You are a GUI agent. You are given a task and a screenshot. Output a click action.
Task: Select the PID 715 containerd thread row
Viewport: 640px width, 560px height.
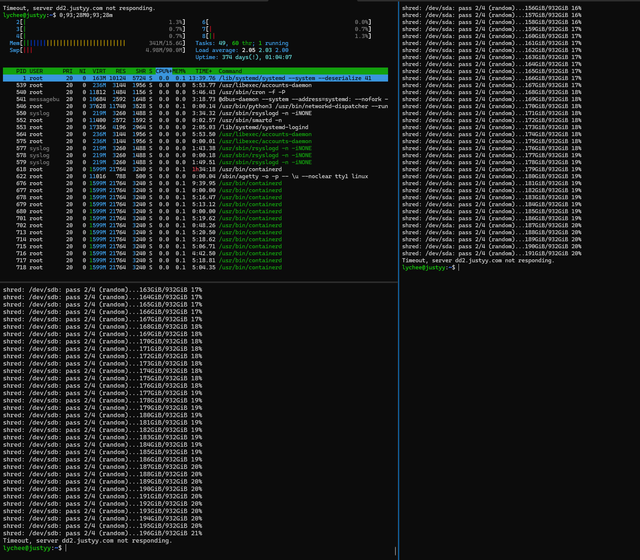pyautogui.click(x=195, y=246)
